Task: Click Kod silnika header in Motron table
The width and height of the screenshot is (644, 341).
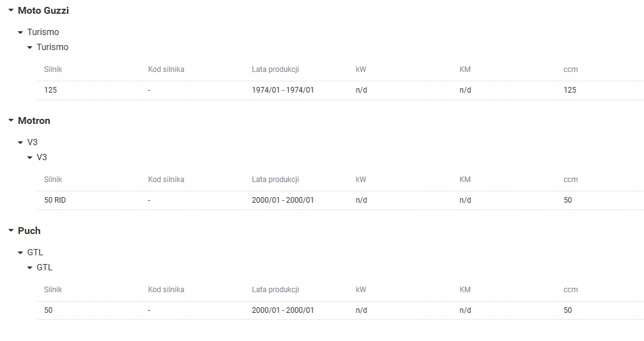Action: pos(166,180)
